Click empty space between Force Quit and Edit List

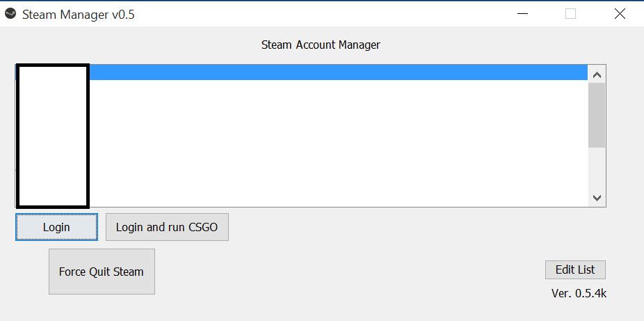tap(348, 272)
